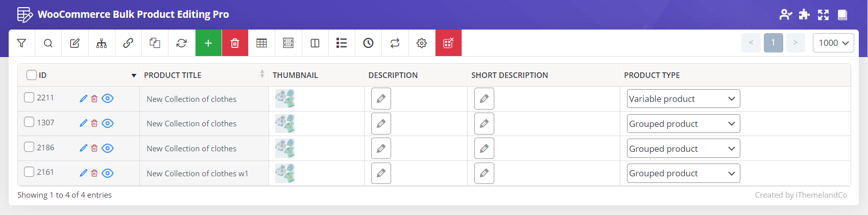Click the green add new product button
Image resolution: width=868 pixels, height=215 pixels.
click(x=208, y=43)
